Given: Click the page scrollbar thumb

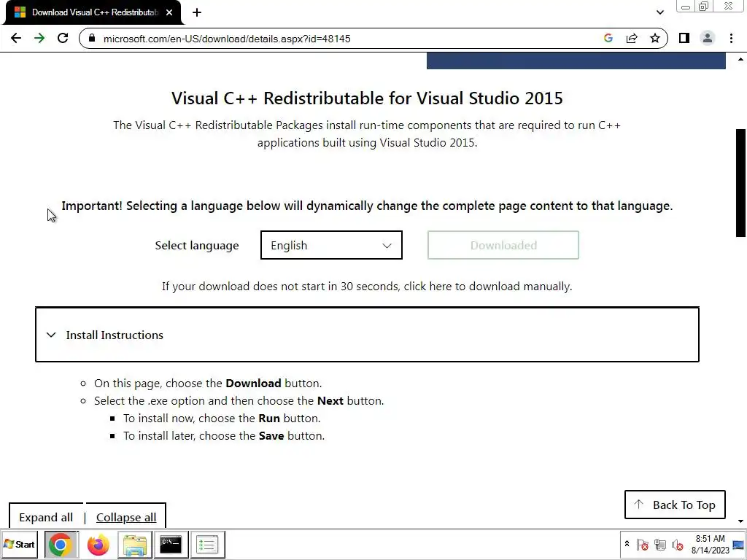Looking at the screenshot, I should 740,183.
